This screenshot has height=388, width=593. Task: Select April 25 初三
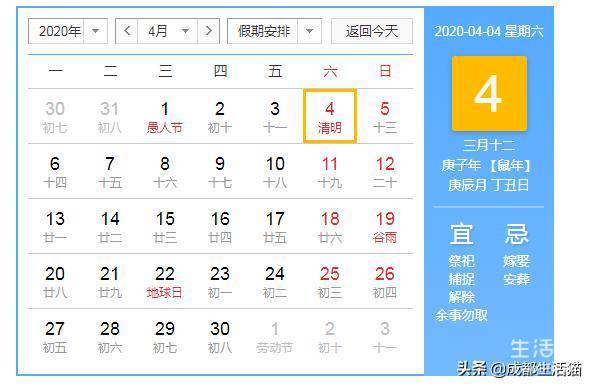(330, 281)
